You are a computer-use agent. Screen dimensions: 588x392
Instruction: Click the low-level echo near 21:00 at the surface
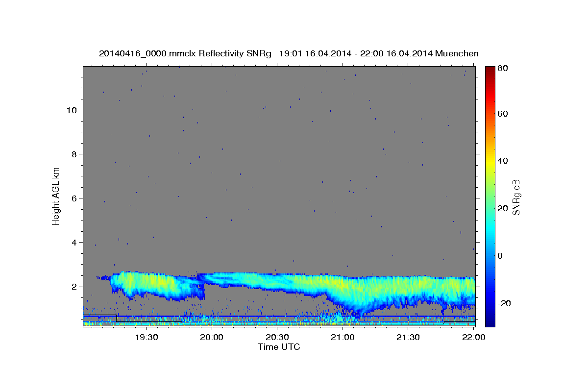338,318
